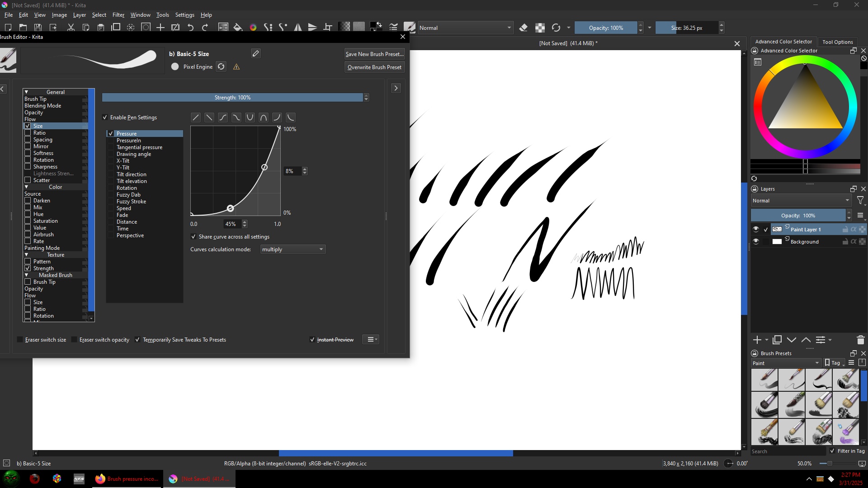Collapse the Masked Brush category expander
868x488 pixels.
click(x=26, y=275)
